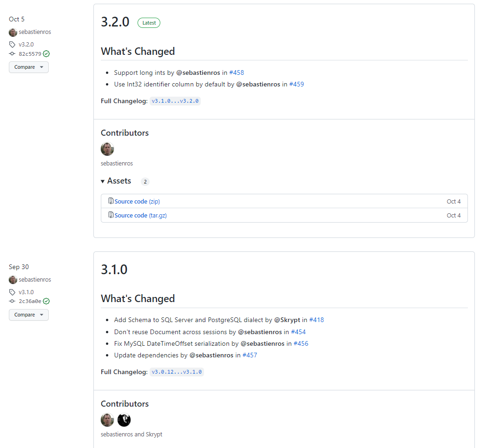Click the Assets count badge 2
This screenshot has width=480, height=448.
145,182
